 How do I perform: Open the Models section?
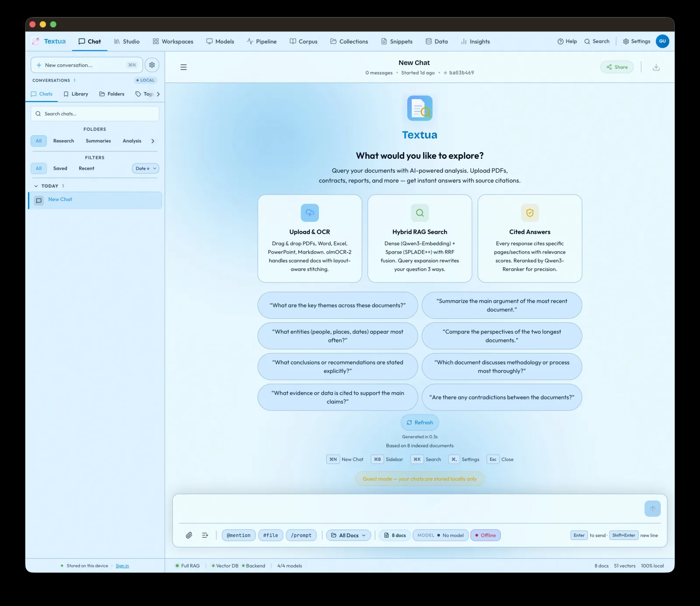coord(220,42)
